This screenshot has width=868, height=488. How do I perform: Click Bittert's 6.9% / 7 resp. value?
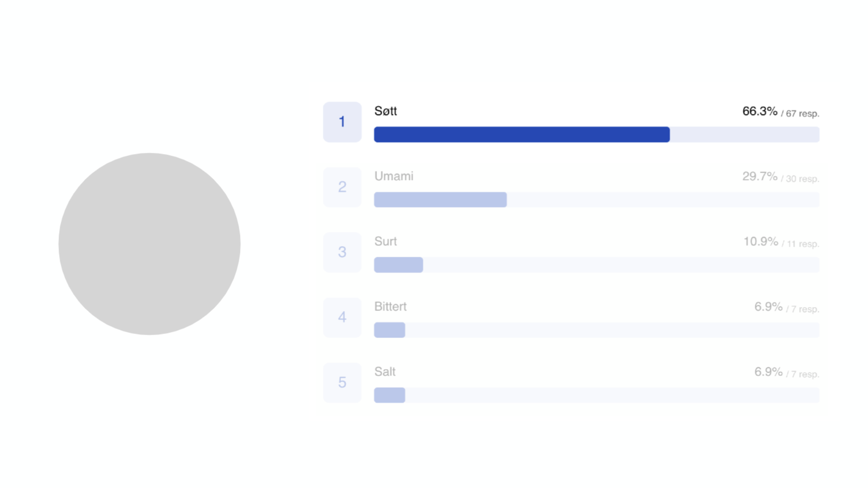click(x=787, y=307)
